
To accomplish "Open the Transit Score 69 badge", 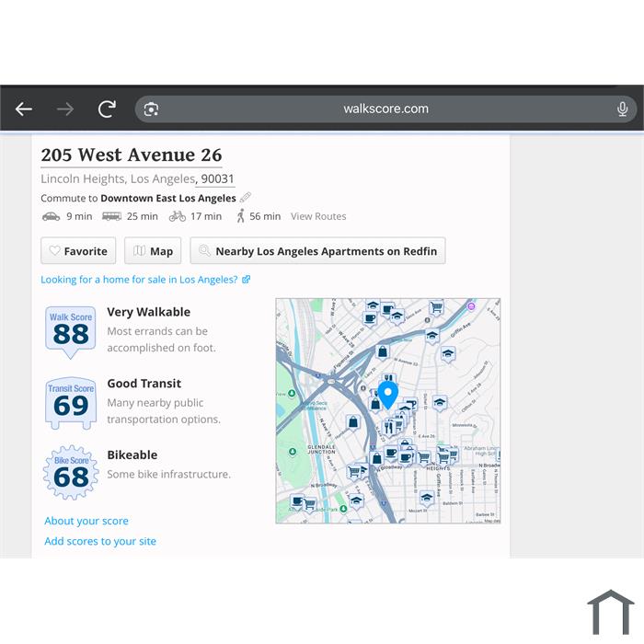I will click(71, 403).
